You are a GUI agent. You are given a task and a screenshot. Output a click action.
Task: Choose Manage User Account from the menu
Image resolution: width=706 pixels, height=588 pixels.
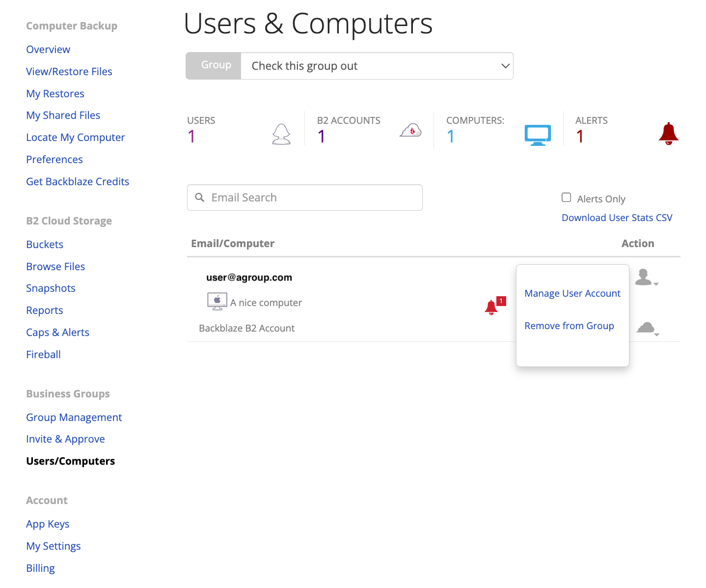(x=572, y=293)
